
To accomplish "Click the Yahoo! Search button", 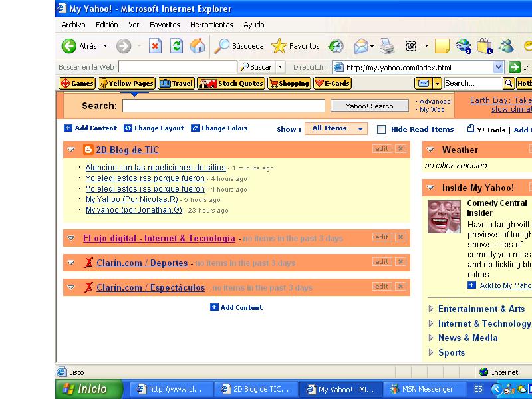I will coord(370,106).
